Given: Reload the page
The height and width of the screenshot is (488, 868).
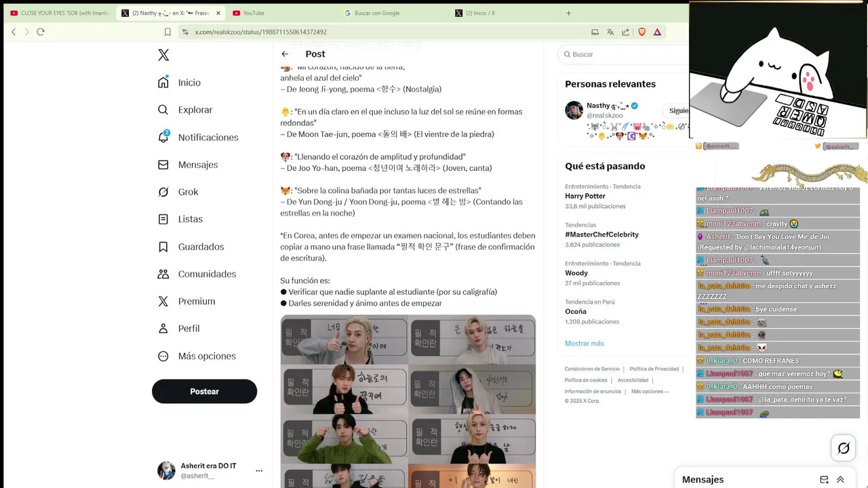Looking at the screenshot, I should click(x=41, y=32).
